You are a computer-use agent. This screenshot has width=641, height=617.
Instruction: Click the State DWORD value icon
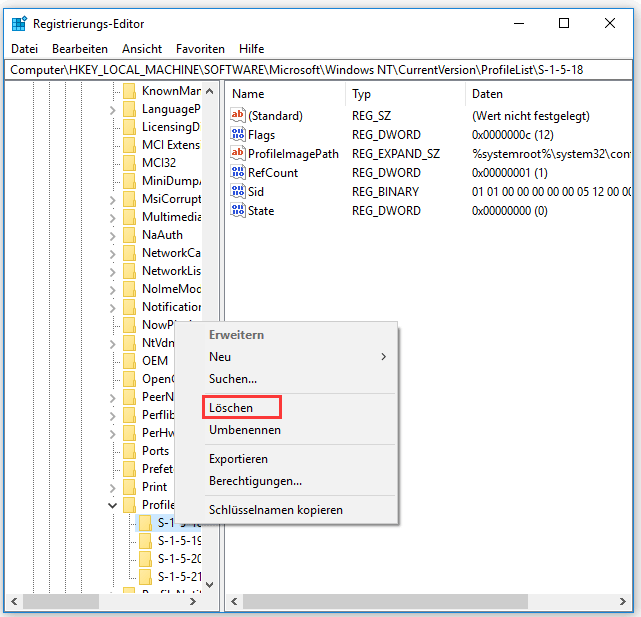[x=238, y=210]
